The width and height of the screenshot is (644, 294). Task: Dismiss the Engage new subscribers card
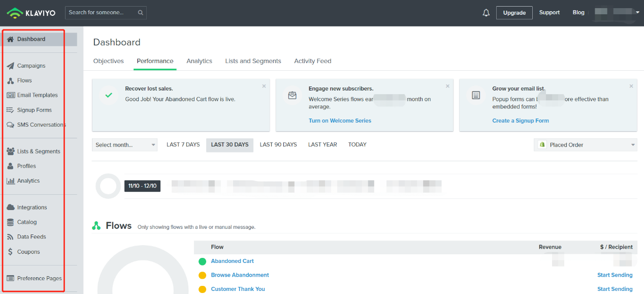click(447, 86)
